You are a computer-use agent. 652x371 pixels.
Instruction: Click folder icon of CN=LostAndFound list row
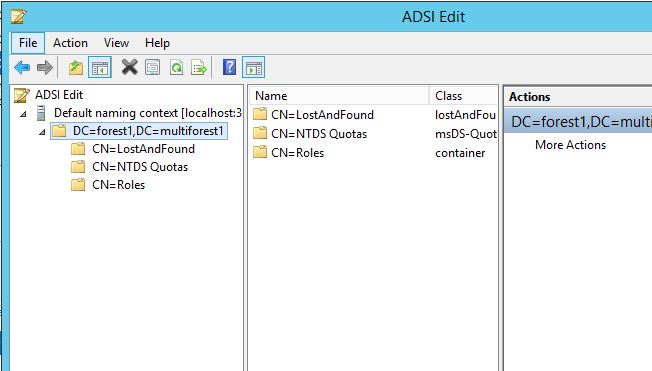tap(260, 114)
